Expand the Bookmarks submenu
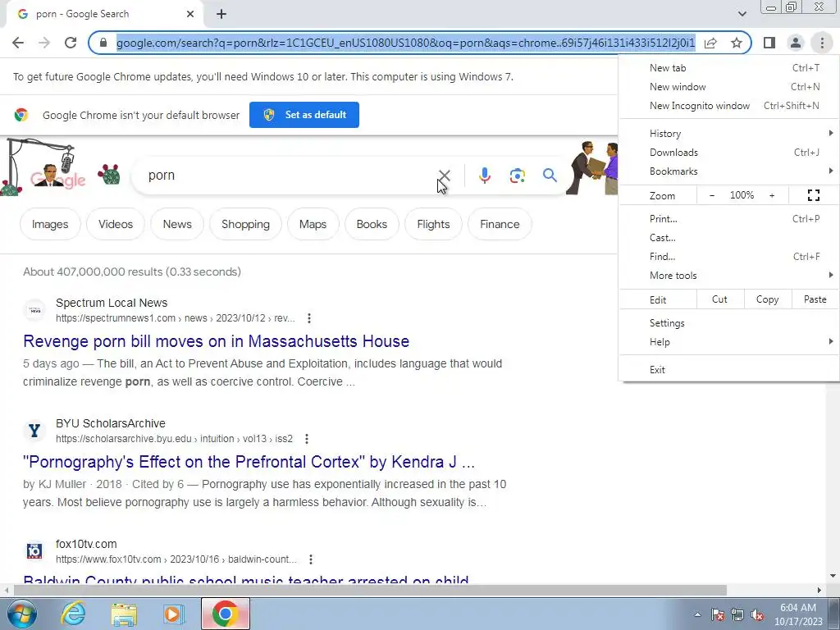 click(728, 171)
